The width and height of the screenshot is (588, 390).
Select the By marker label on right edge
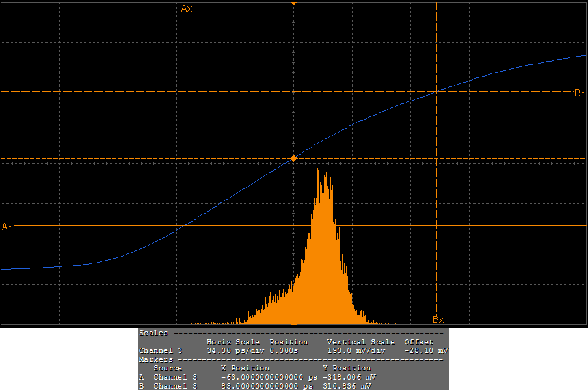579,93
